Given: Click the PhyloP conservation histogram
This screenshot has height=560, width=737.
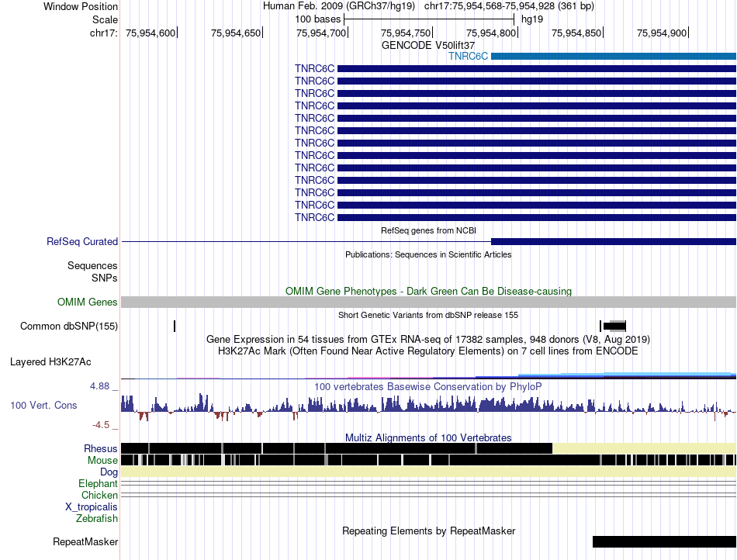Looking at the screenshot, I should tap(428, 407).
